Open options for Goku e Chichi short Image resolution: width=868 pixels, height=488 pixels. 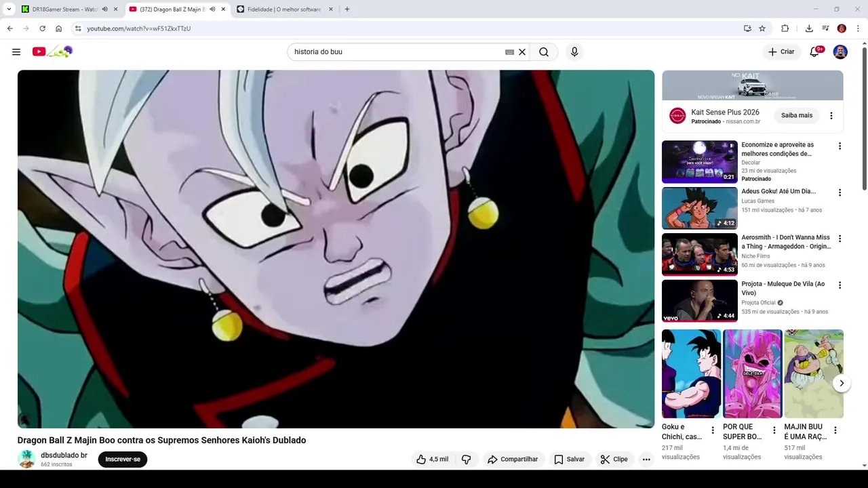713,430
